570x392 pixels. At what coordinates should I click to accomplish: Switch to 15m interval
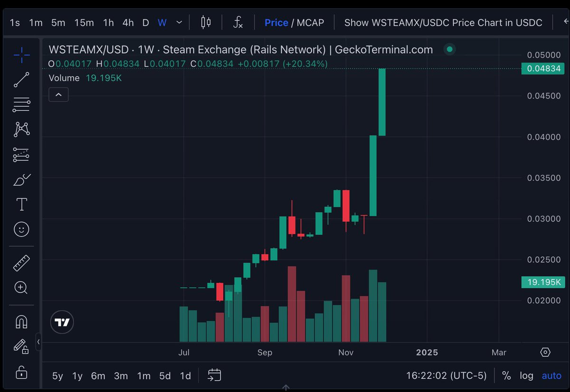[84, 22]
